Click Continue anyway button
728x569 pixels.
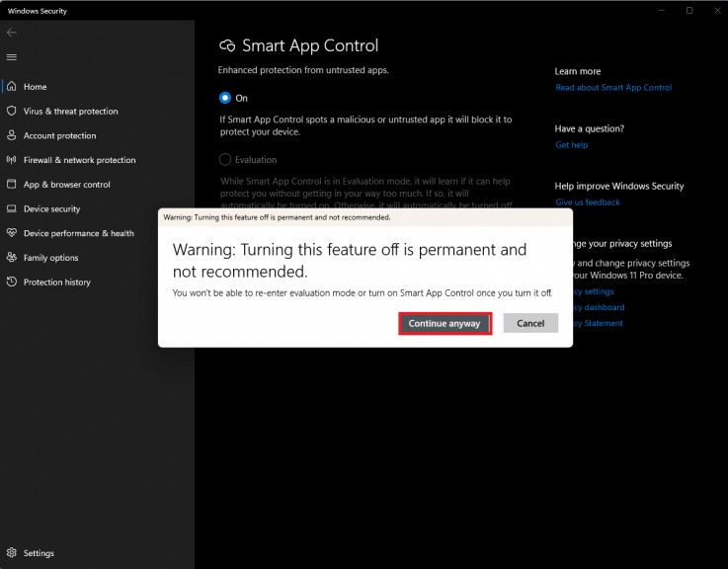coord(445,323)
